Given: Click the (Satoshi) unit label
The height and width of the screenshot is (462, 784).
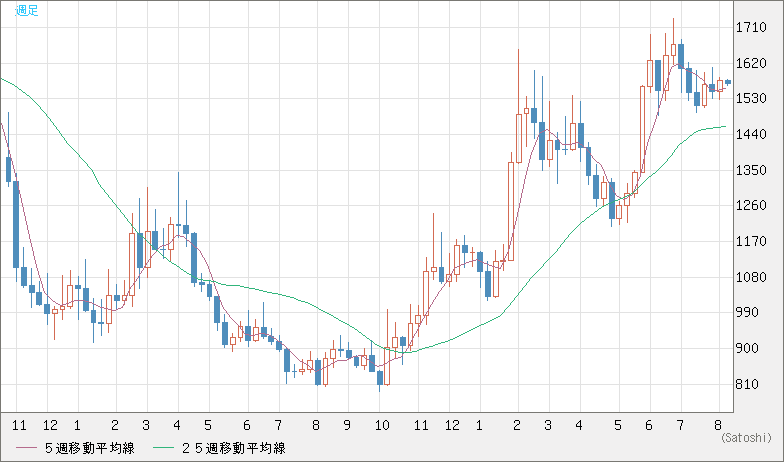Looking at the screenshot, I should [x=746, y=438].
